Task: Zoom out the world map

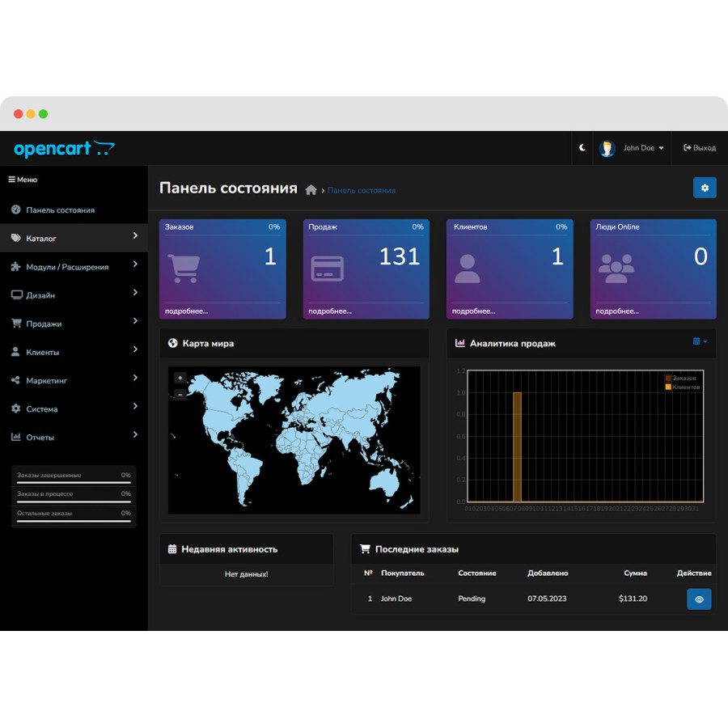Action: coord(180,395)
